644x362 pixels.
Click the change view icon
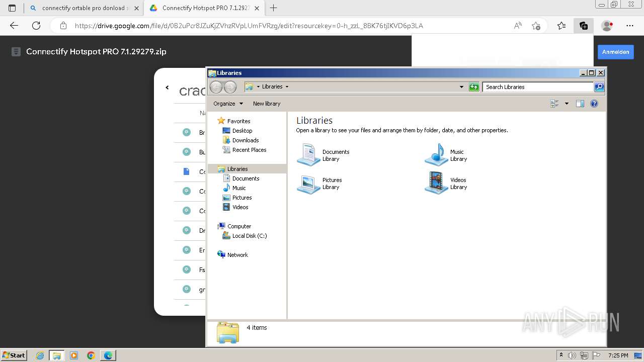tap(555, 104)
